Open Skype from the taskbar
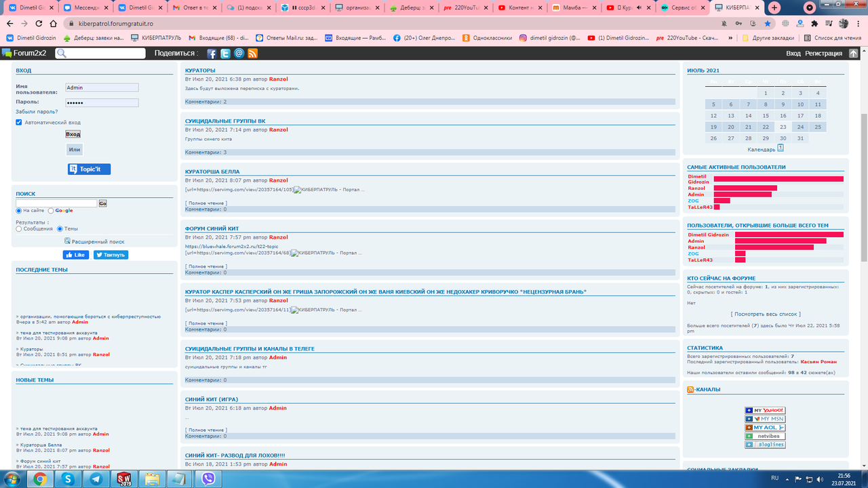The height and width of the screenshot is (488, 868). tap(68, 479)
